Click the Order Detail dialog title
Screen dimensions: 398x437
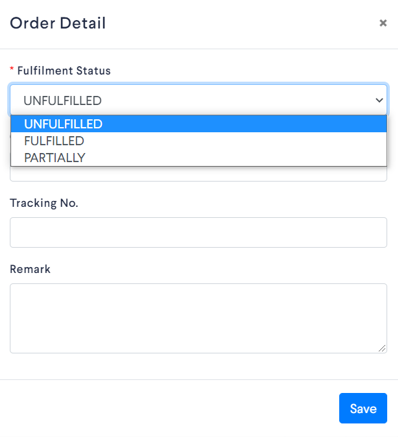coord(58,23)
